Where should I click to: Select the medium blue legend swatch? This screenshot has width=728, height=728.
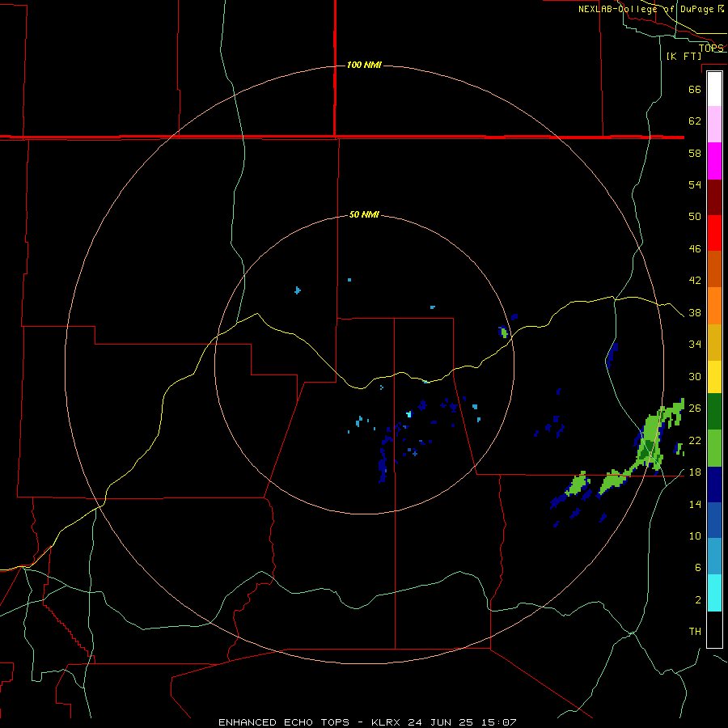click(x=714, y=520)
